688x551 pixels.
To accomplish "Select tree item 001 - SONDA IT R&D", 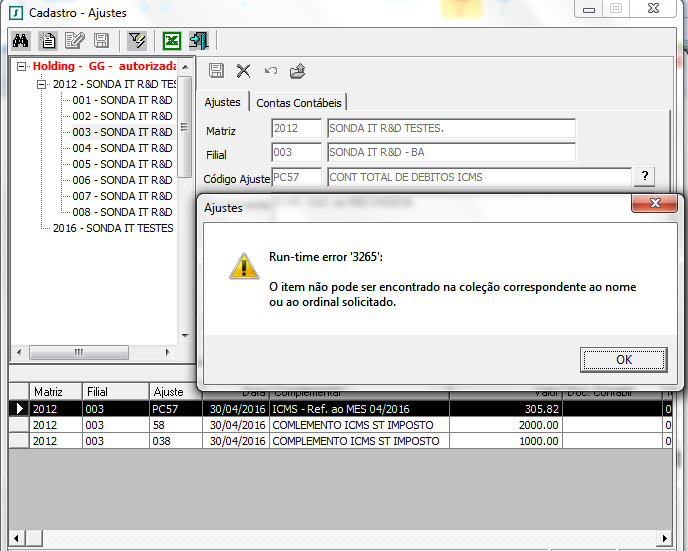I will pos(122,100).
